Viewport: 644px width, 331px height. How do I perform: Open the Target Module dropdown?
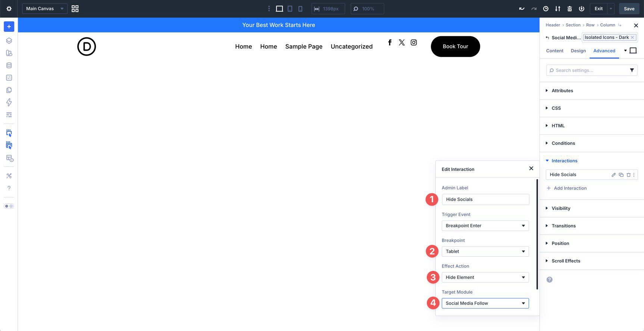click(485, 303)
